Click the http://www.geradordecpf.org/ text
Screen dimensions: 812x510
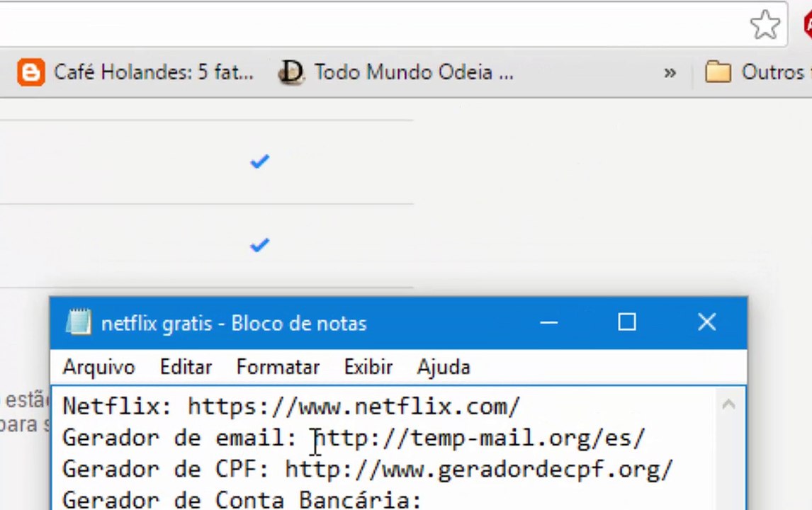(478, 469)
